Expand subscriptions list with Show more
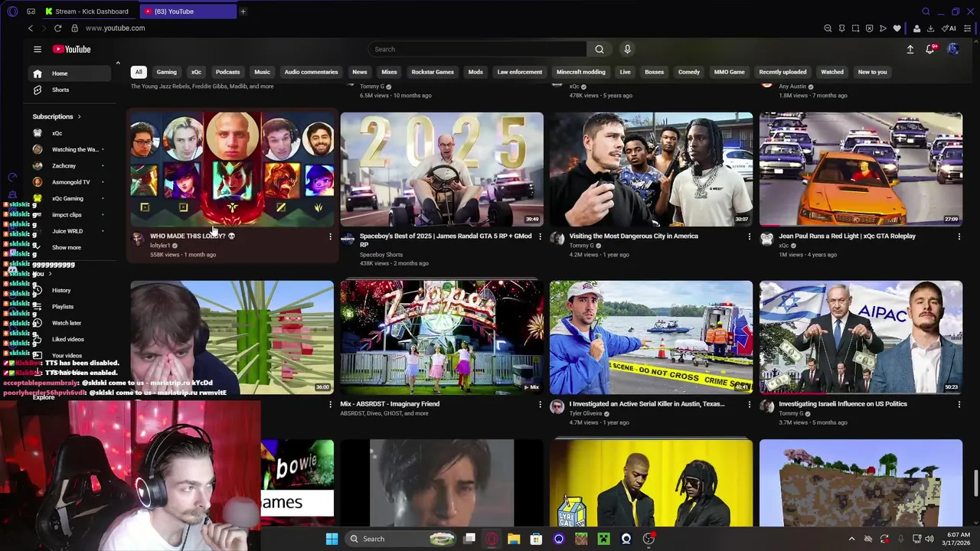 (x=66, y=247)
